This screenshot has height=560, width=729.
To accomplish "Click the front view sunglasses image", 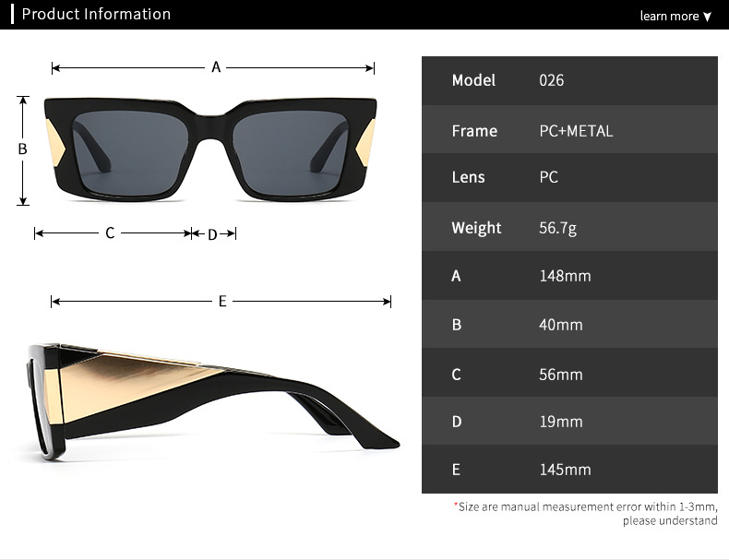I will click(x=210, y=149).
